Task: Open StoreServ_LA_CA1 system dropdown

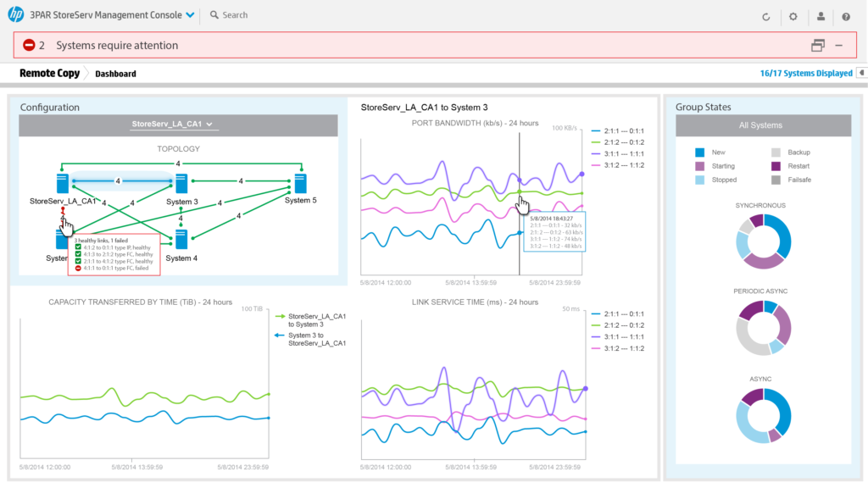Action: point(172,124)
